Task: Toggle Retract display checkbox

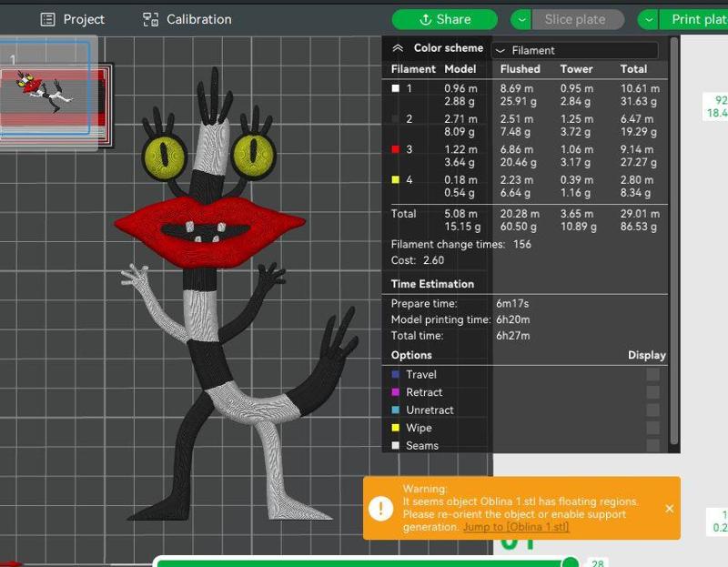Action: (652, 392)
